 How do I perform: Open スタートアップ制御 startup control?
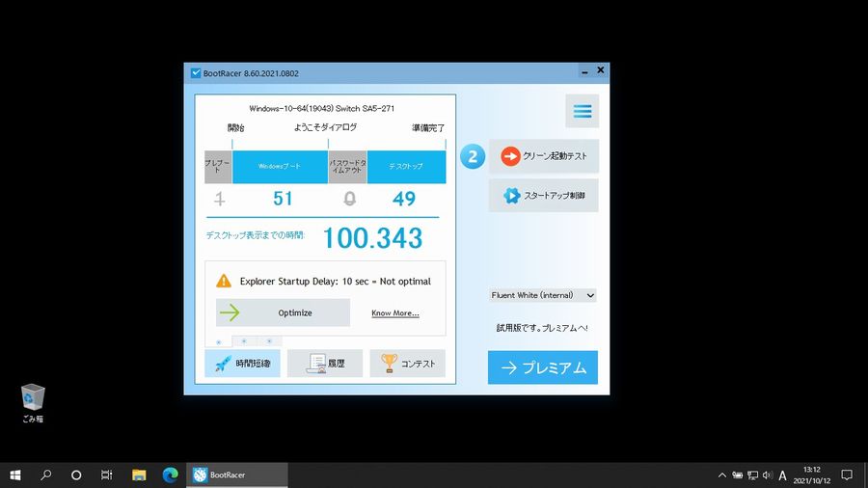(543, 196)
